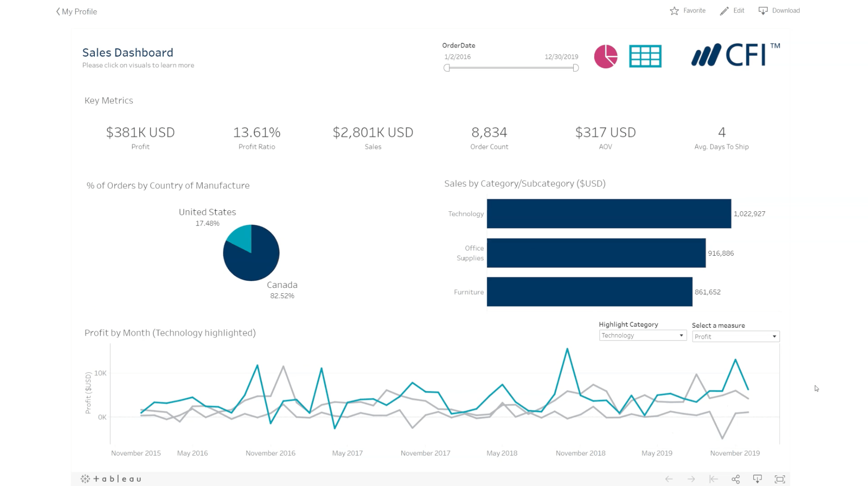Click footer download icon in Tableau toolbar

click(757, 479)
